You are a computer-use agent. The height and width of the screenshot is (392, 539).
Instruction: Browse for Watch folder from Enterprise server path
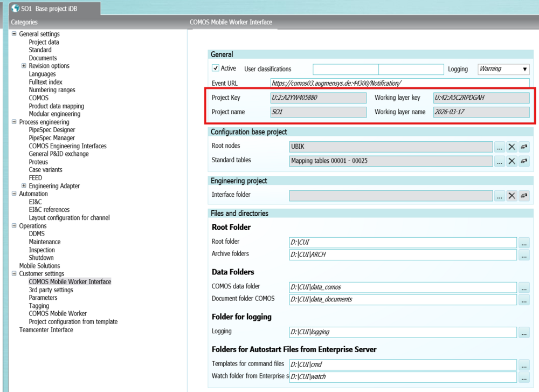pyautogui.click(x=524, y=377)
